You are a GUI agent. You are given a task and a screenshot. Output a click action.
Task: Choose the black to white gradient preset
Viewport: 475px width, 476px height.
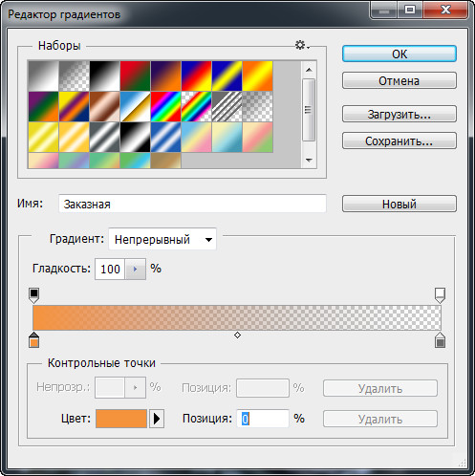pos(104,76)
